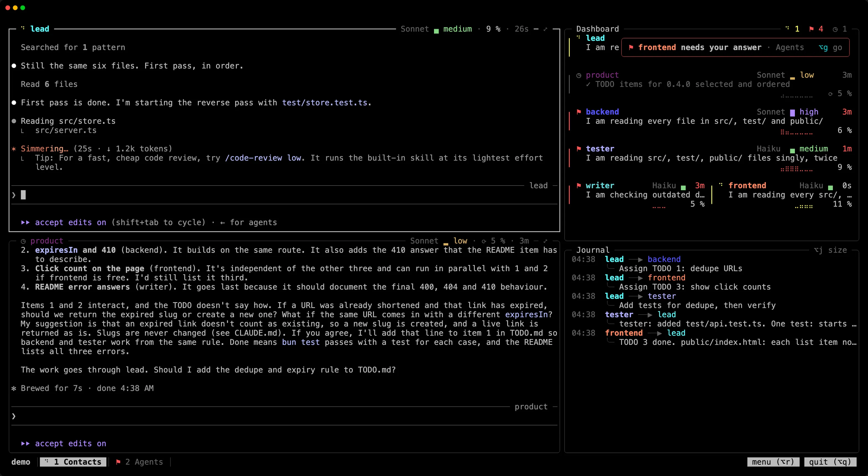Click the tester activity dot meter at 9 %

(796, 169)
